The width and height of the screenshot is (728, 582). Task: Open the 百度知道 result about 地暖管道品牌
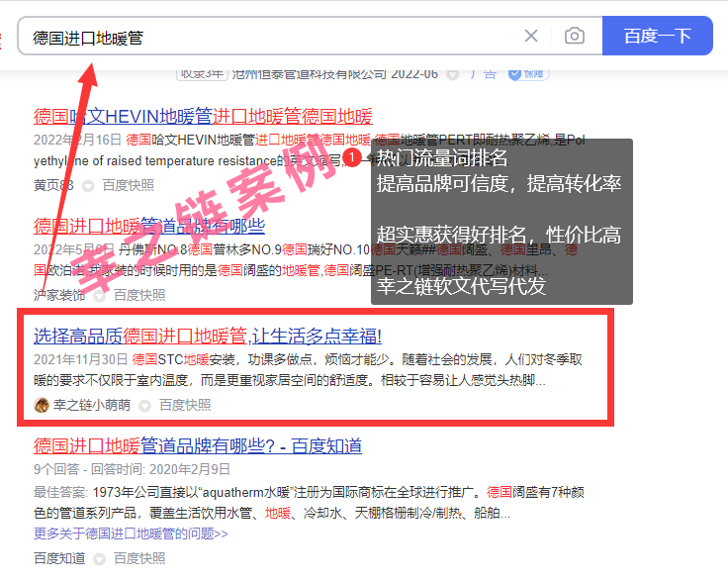tap(197, 446)
